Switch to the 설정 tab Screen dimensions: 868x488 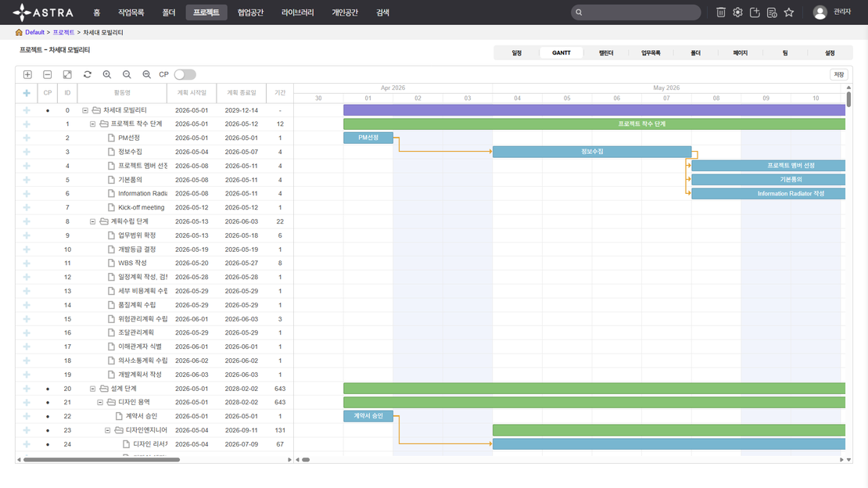tap(830, 52)
